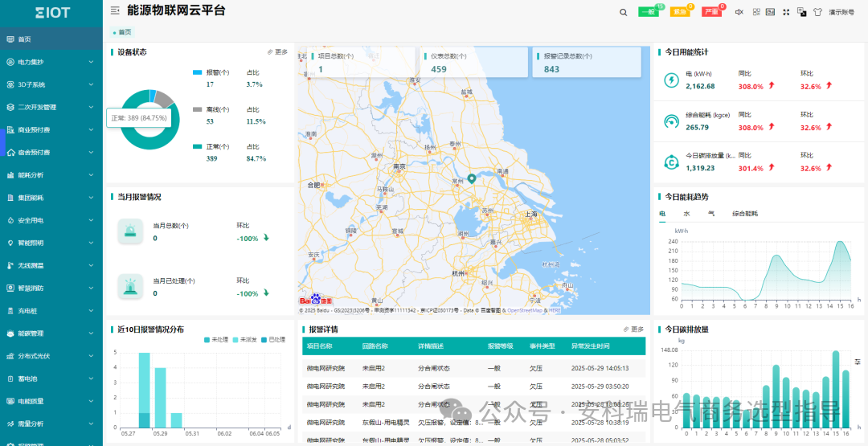Click the 当月总数 alarm siren icon
The width and height of the screenshot is (868, 446).
pos(131,231)
